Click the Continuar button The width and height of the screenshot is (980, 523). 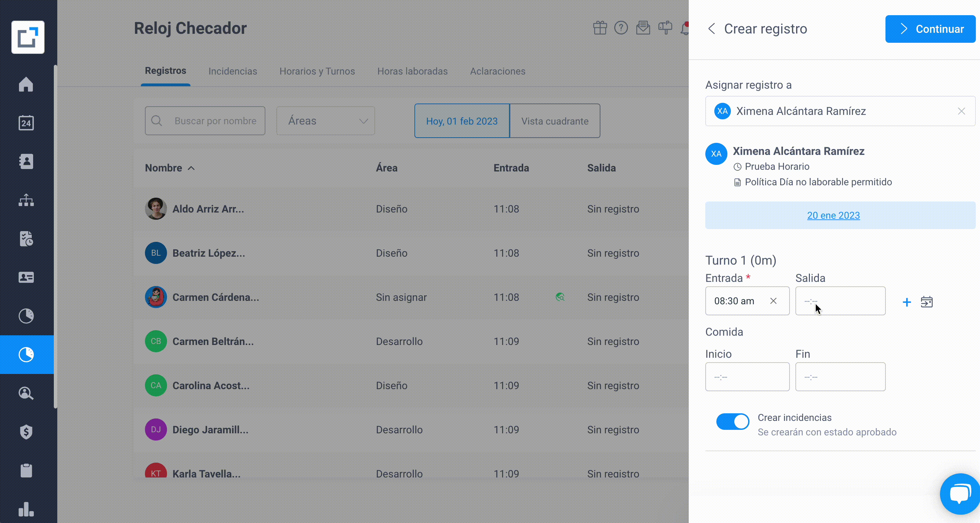click(930, 29)
